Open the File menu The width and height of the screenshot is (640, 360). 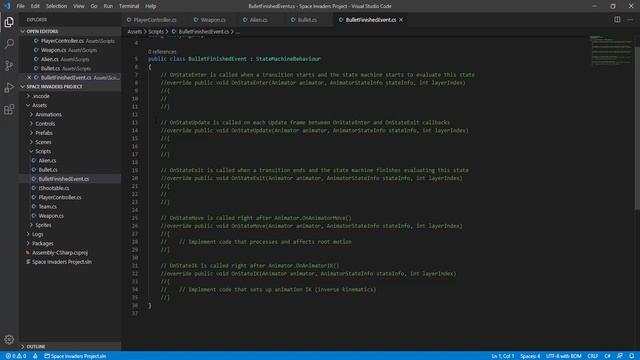(20, 6)
